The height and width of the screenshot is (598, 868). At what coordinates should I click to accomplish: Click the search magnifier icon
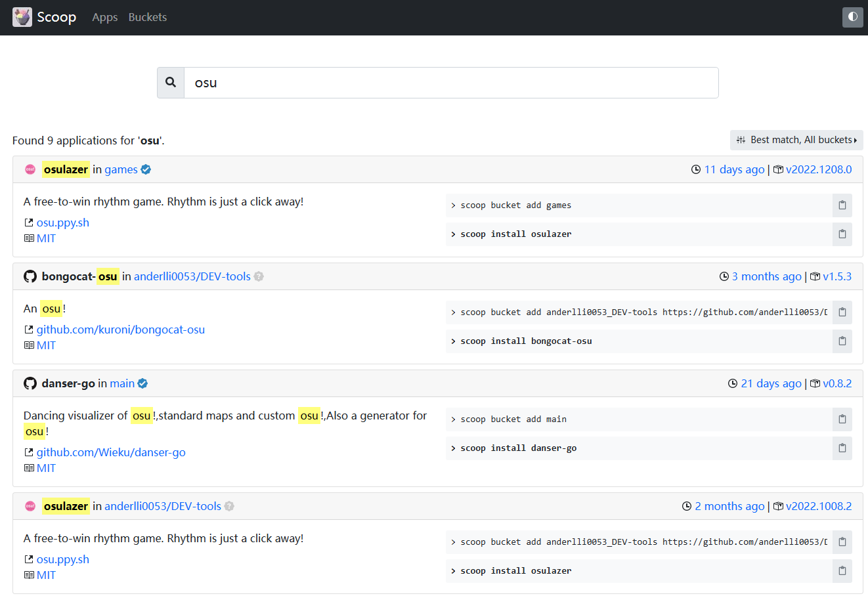tap(171, 83)
